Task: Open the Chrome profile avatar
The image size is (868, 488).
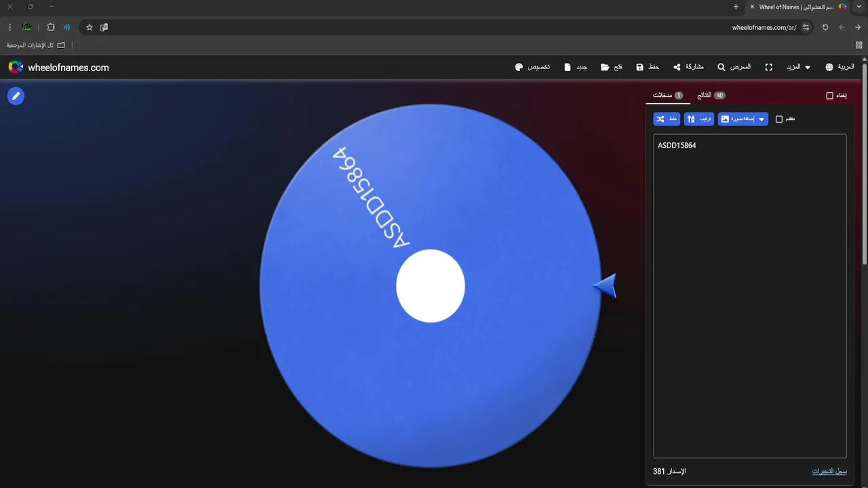Action: (26, 27)
